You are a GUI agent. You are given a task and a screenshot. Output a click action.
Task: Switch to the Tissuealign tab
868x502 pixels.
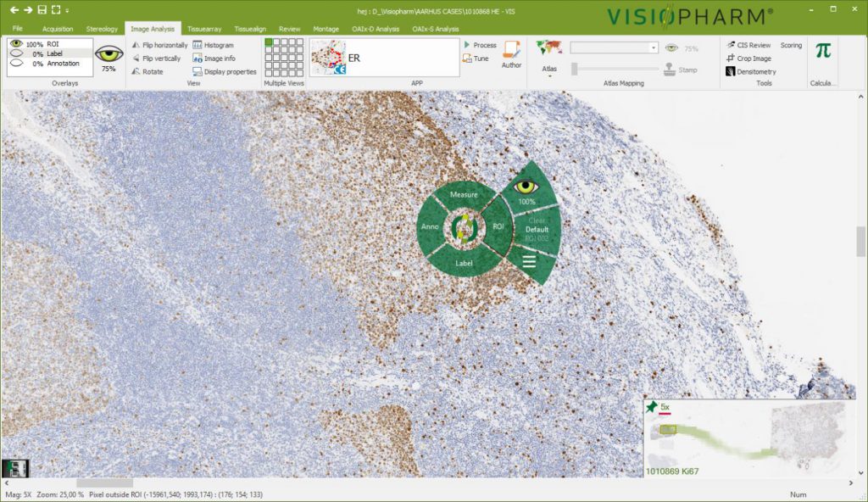coord(249,27)
